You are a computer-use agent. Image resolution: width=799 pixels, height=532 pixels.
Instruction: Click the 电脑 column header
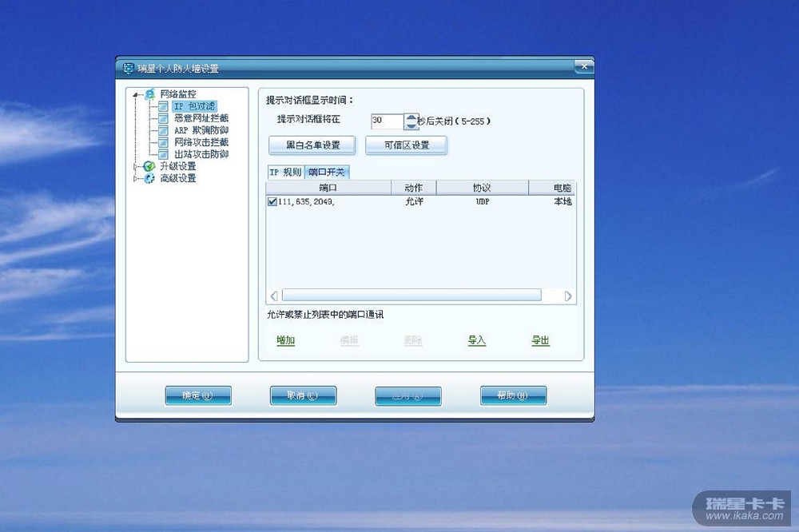(552, 188)
